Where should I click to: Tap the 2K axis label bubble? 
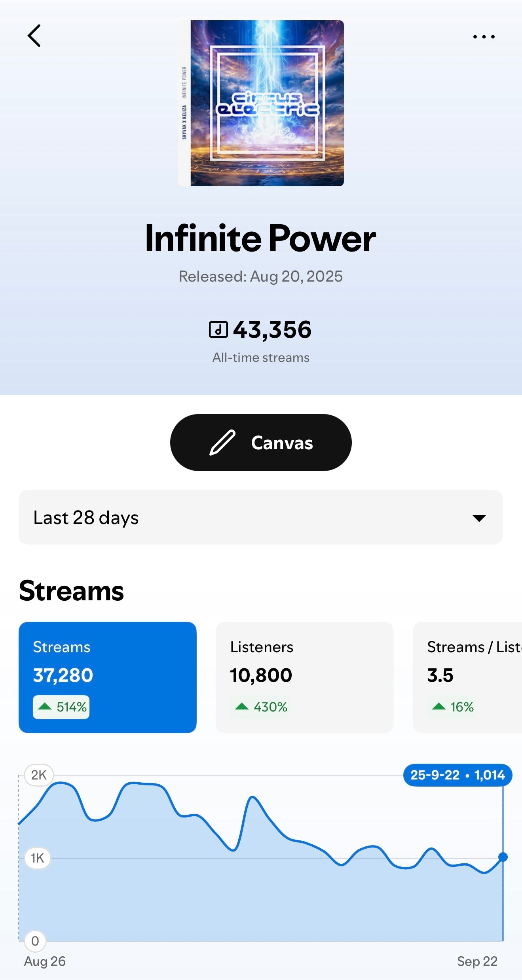point(39,775)
